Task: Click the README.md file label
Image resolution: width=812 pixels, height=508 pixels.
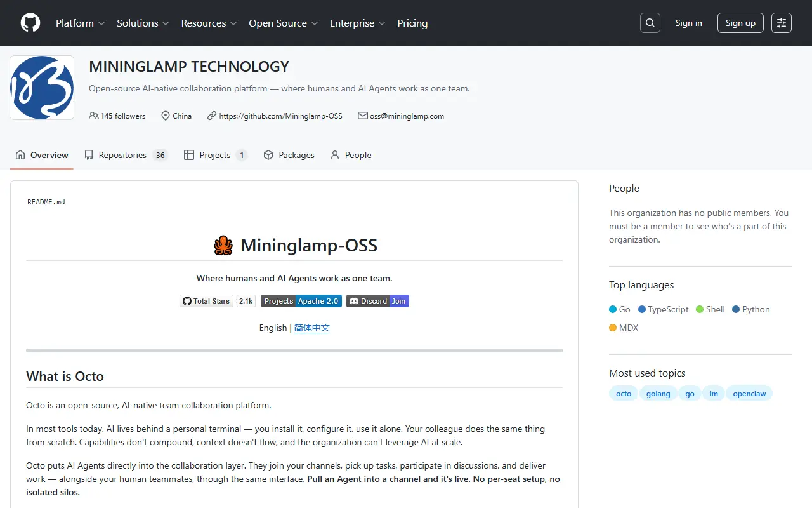Action: pyautogui.click(x=46, y=202)
